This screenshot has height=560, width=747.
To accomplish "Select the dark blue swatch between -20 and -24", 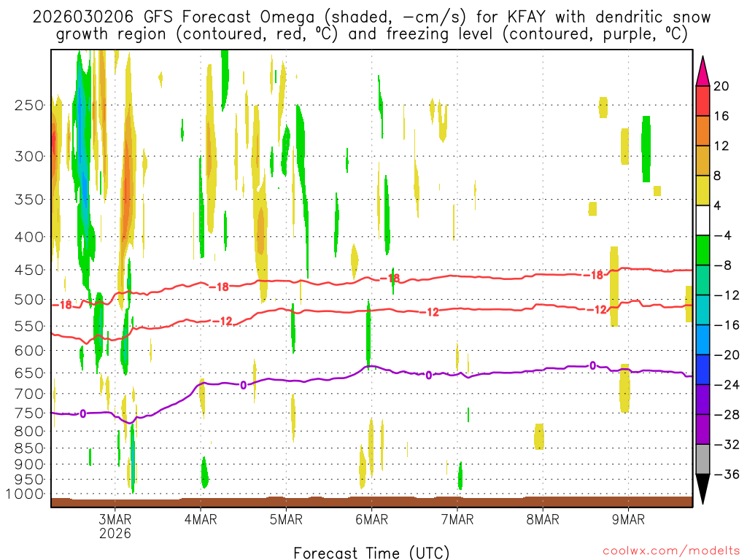I will (703, 370).
